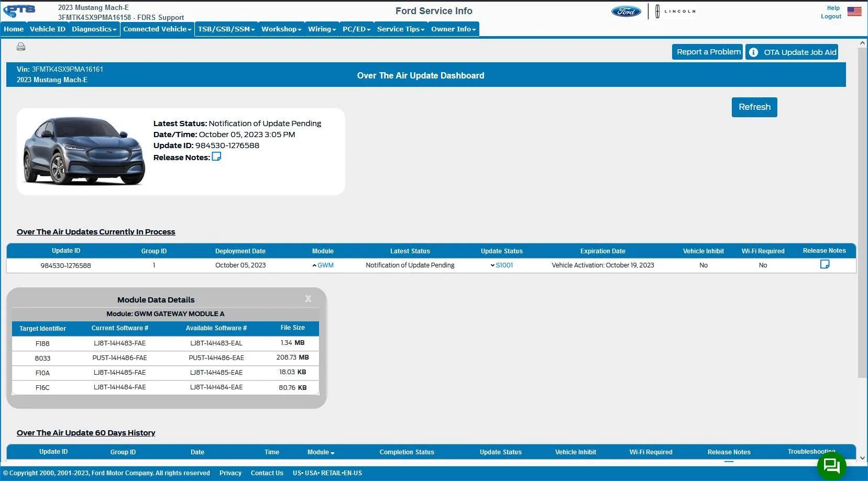Screen dimensions: 868x481
Task: Open the Privacy link in footer
Action: point(230,473)
